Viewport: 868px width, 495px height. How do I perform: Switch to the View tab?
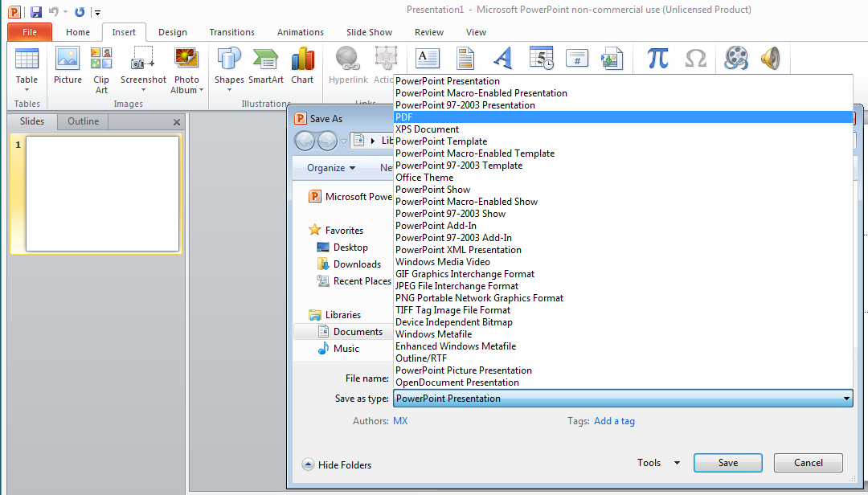pos(476,32)
